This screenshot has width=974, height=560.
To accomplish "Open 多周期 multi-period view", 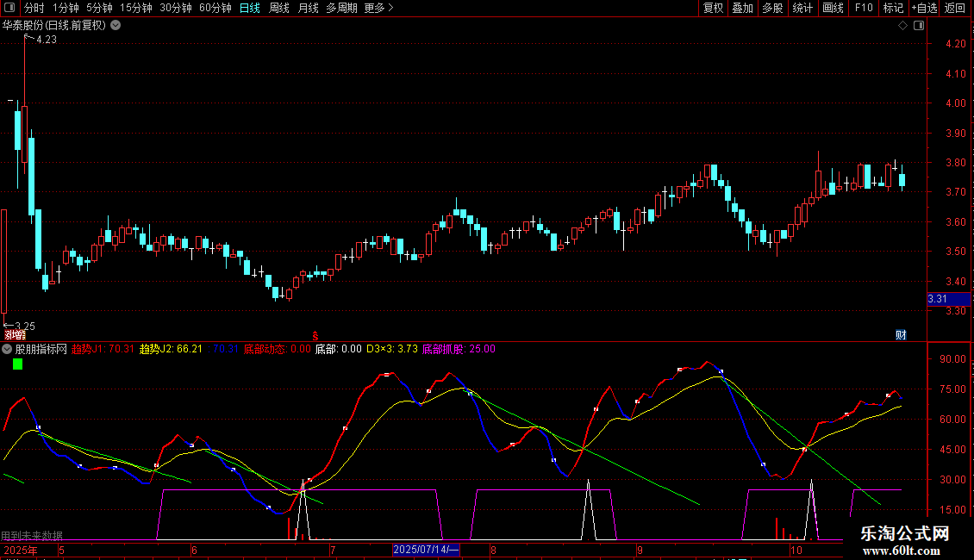I will click(x=341, y=8).
